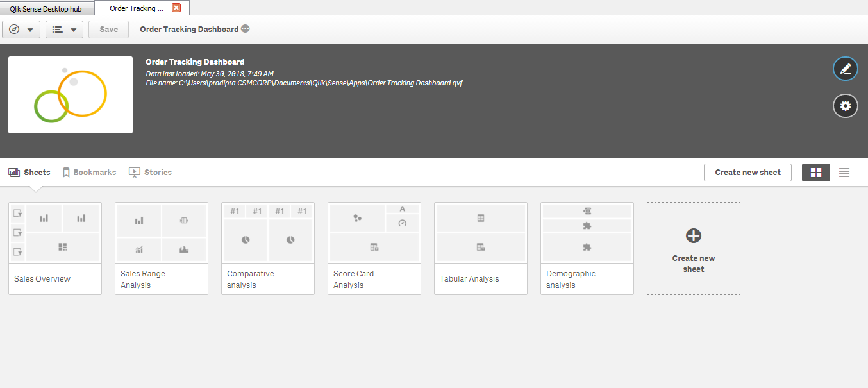Screen dimensions: 868x388
Task: Click the Create new sheet button
Action: (x=747, y=172)
